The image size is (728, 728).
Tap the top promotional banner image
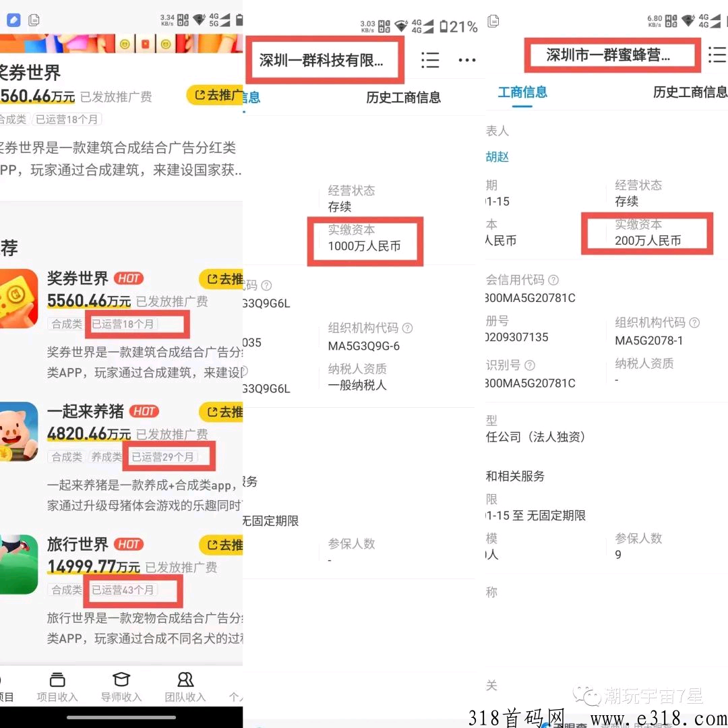click(x=121, y=43)
